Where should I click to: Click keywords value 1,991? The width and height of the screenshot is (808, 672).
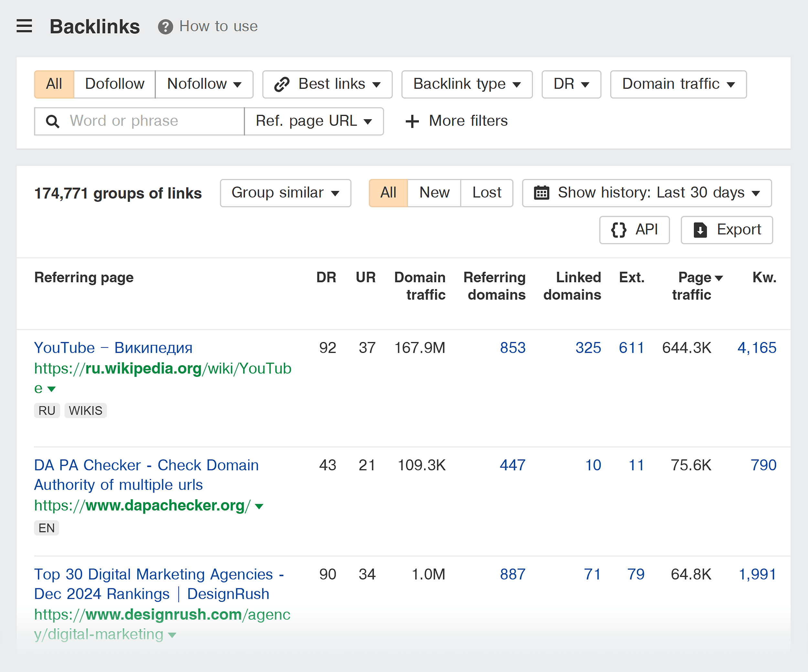(757, 575)
